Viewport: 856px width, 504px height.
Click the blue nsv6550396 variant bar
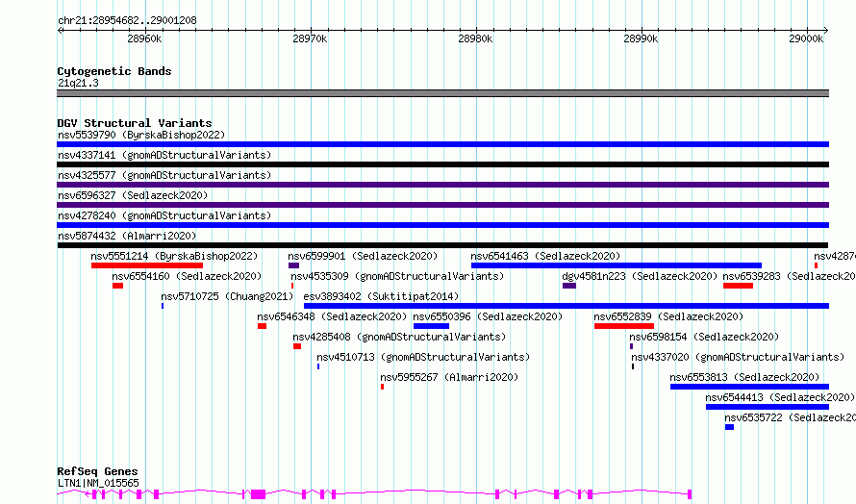click(431, 326)
